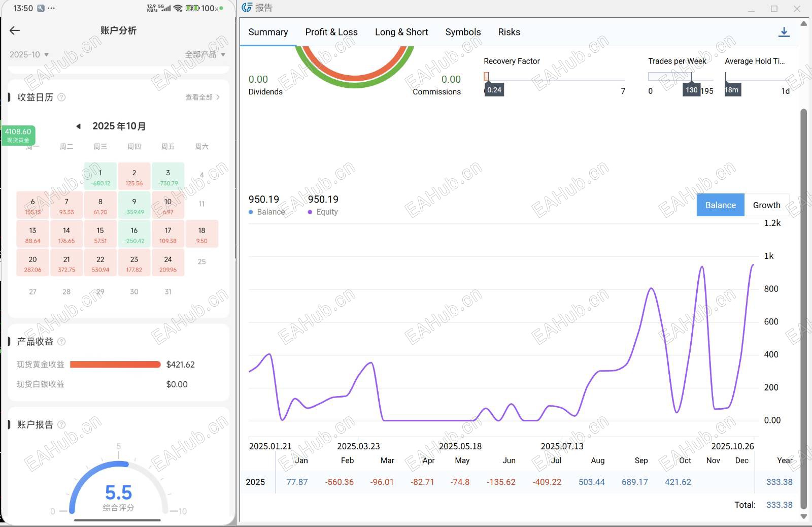Open help icon beside 收益日历
This screenshot has height=527, width=812.
(x=61, y=97)
